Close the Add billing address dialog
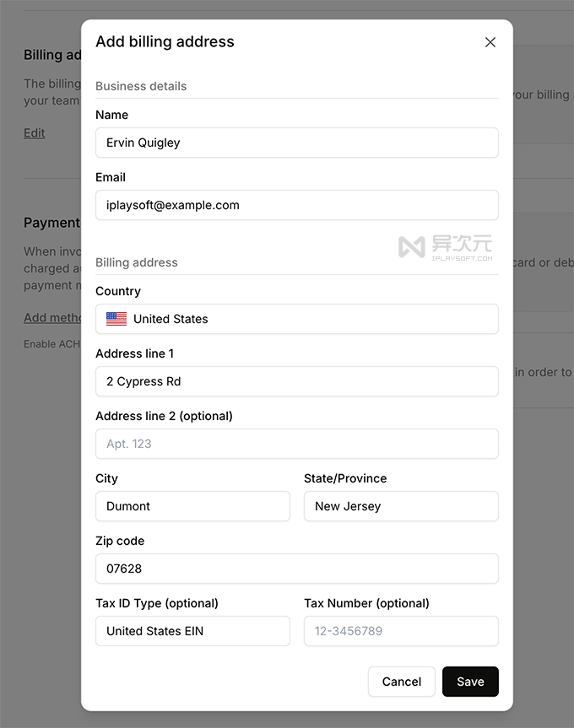 click(x=490, y=42)
